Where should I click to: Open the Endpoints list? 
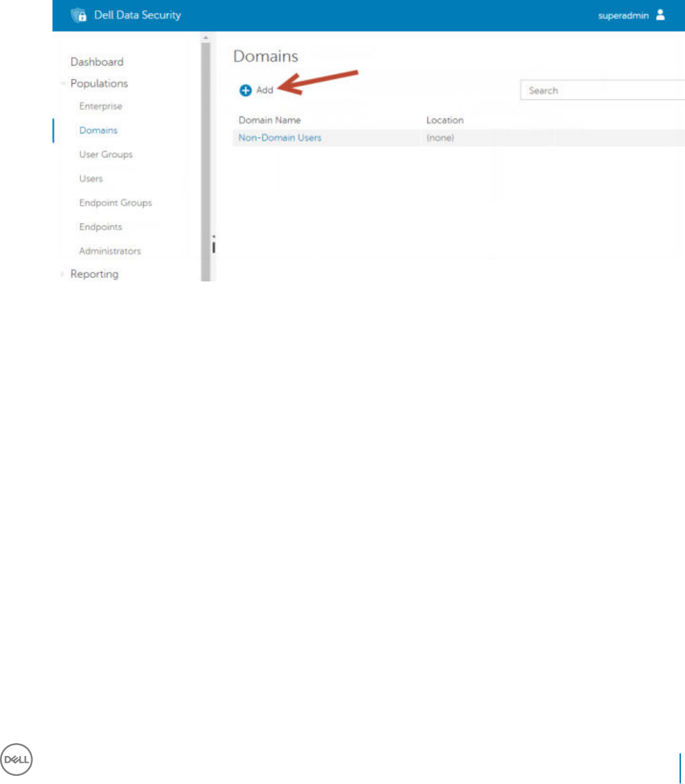point(101,227)
